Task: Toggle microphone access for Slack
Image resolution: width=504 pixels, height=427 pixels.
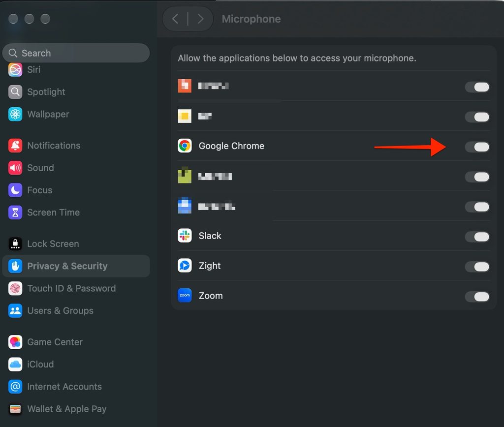Action: (x=477, y=237)
